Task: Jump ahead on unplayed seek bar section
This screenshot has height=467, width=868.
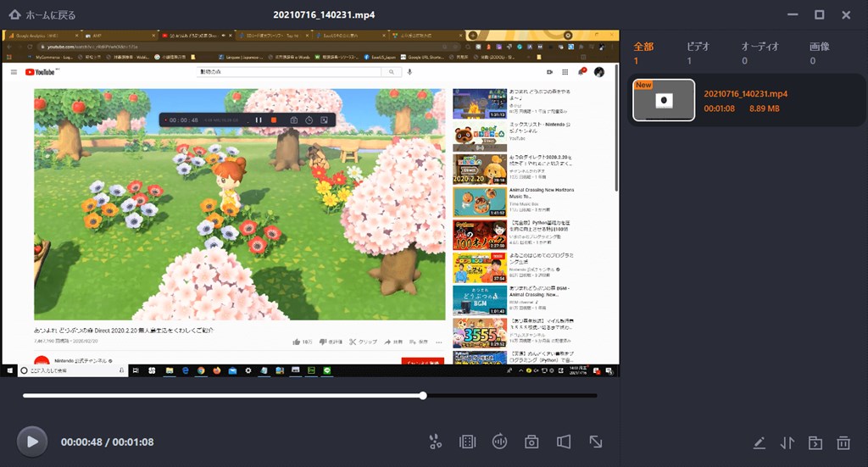Action: coord(512,396)
